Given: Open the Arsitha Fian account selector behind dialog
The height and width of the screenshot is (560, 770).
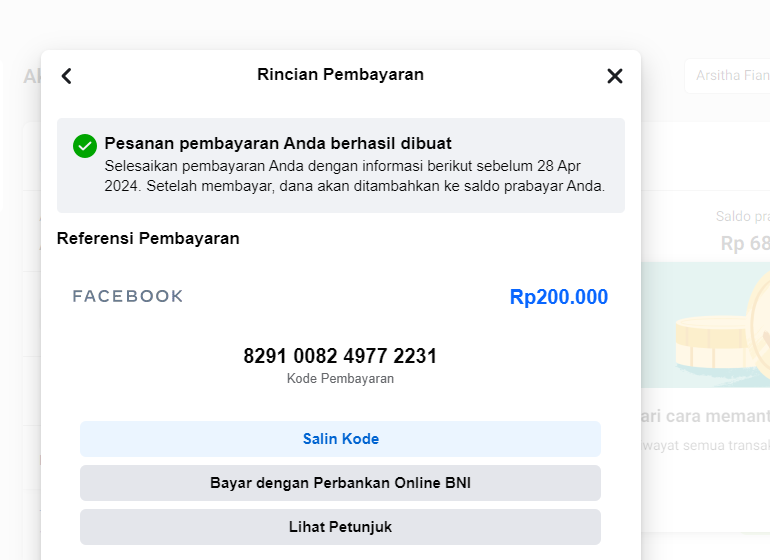Looking at the screenshot, I should tap(727, 76).
